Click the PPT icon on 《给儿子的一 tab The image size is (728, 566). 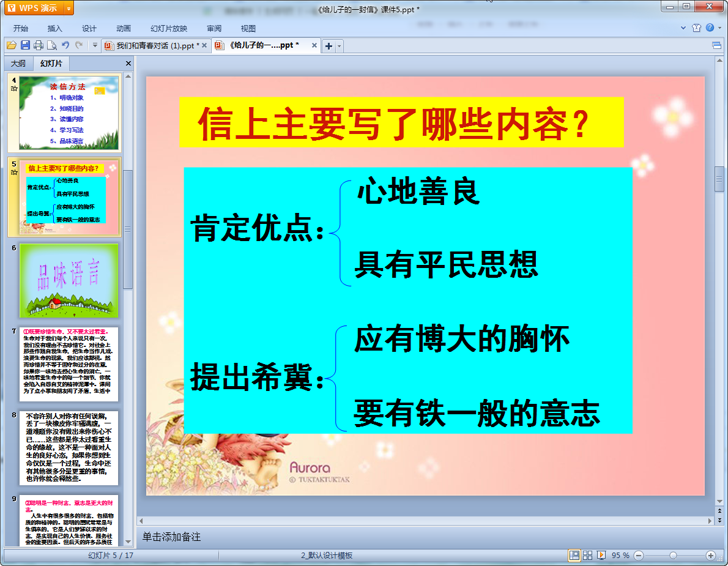coord(220,45)
